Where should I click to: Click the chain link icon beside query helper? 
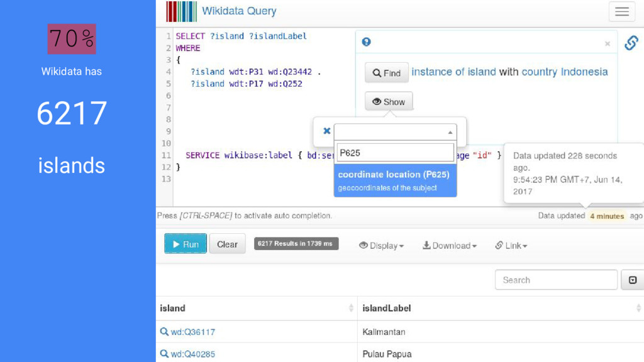[x=631, y=43]
